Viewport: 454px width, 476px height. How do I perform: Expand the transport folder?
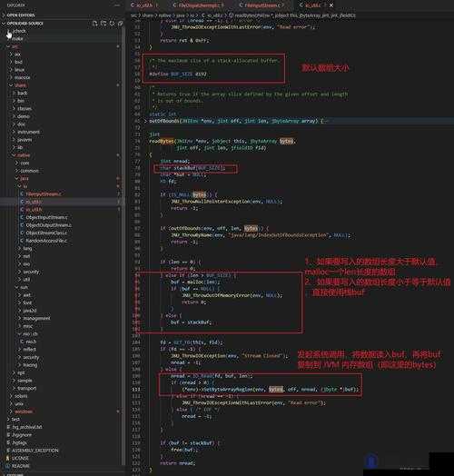(x=25, y=388)
